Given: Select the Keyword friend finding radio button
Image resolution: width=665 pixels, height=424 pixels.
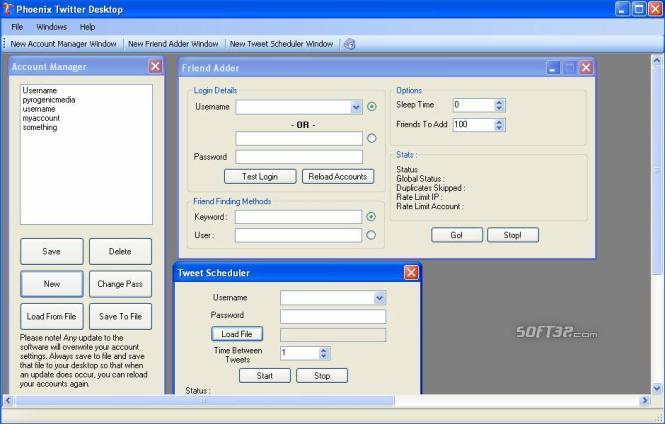Looking at the screenshot, I should pyautogui.click(x=371, y=216).
